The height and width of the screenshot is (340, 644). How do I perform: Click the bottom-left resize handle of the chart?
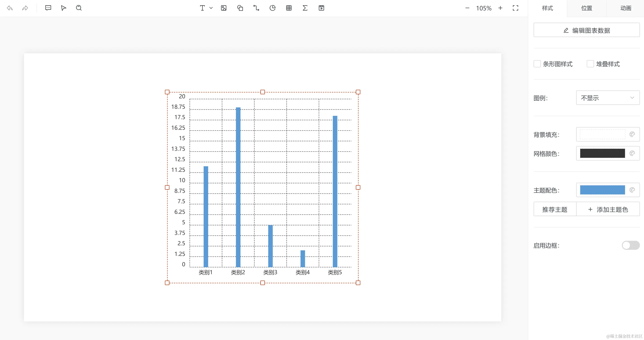coord(167,283)
